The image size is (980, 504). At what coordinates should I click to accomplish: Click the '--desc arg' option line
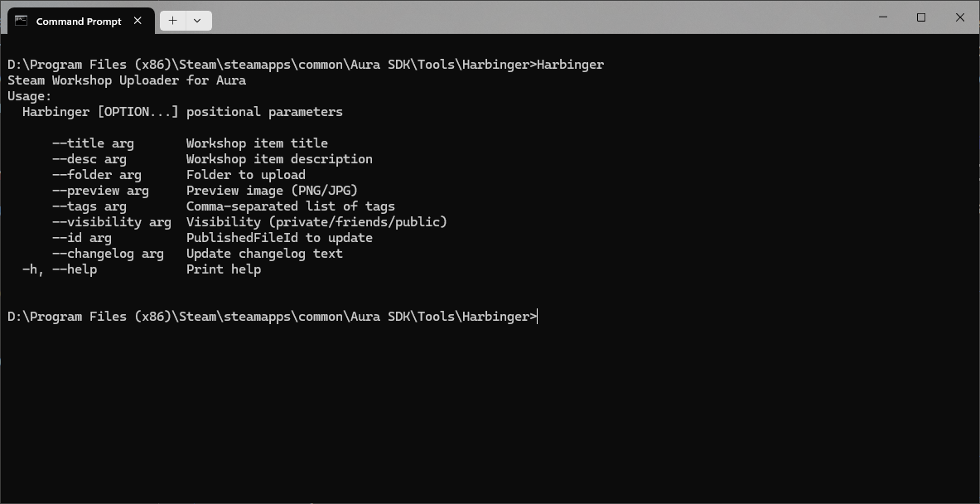tap(212, 159)
